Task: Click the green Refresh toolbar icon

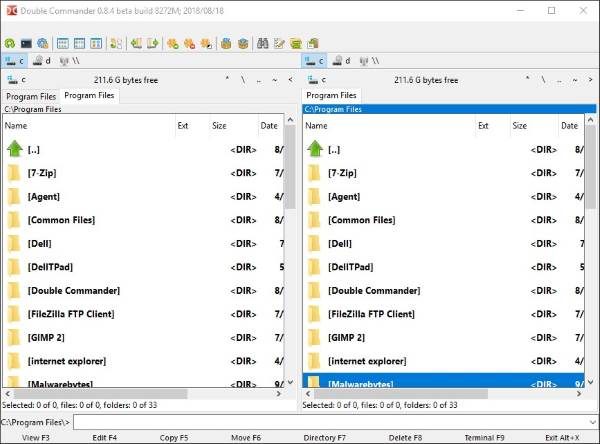Action: click(10, 43)
